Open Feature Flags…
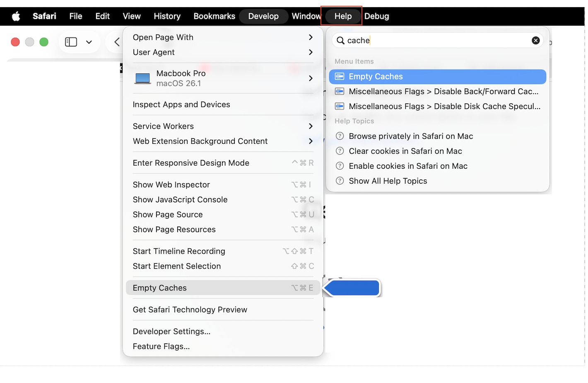The width and height of the screenshot is (588, 383). pyautogui.click(x=223, y=346)
